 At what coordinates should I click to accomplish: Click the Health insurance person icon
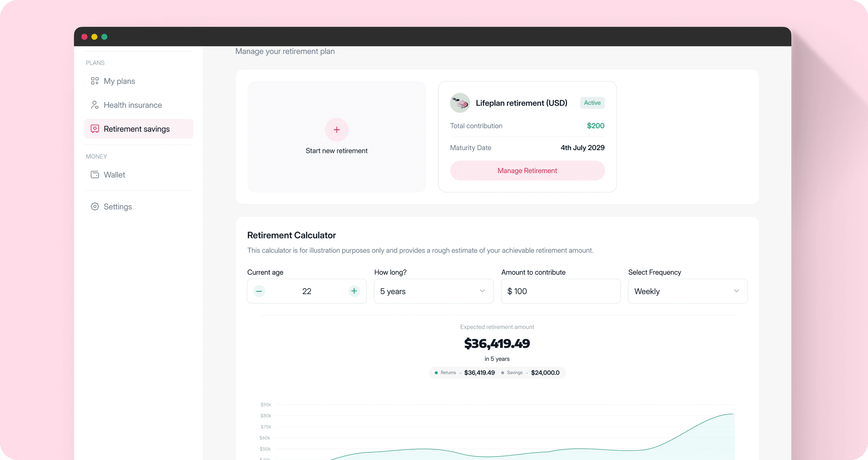[x=95, y=105]
